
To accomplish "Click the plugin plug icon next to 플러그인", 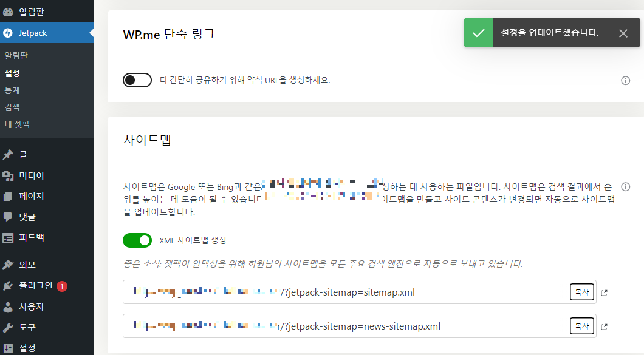I will pyautogui.click(x=8, y=286).
